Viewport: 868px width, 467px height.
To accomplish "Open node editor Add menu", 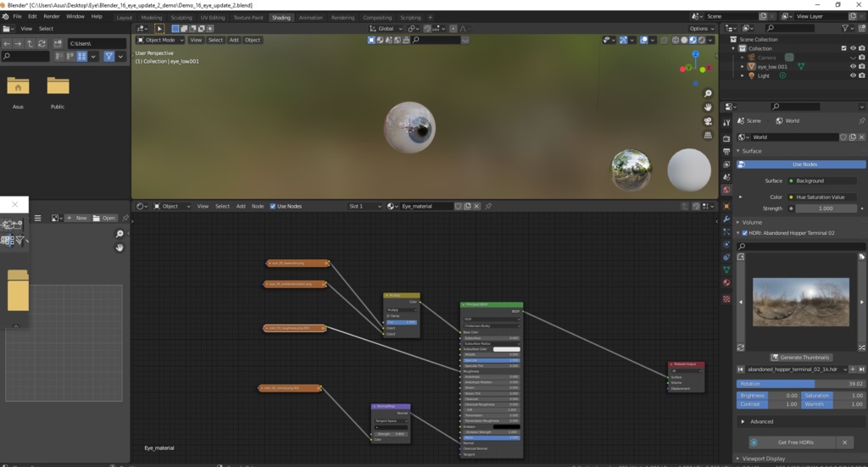I will tap(240, 207).
